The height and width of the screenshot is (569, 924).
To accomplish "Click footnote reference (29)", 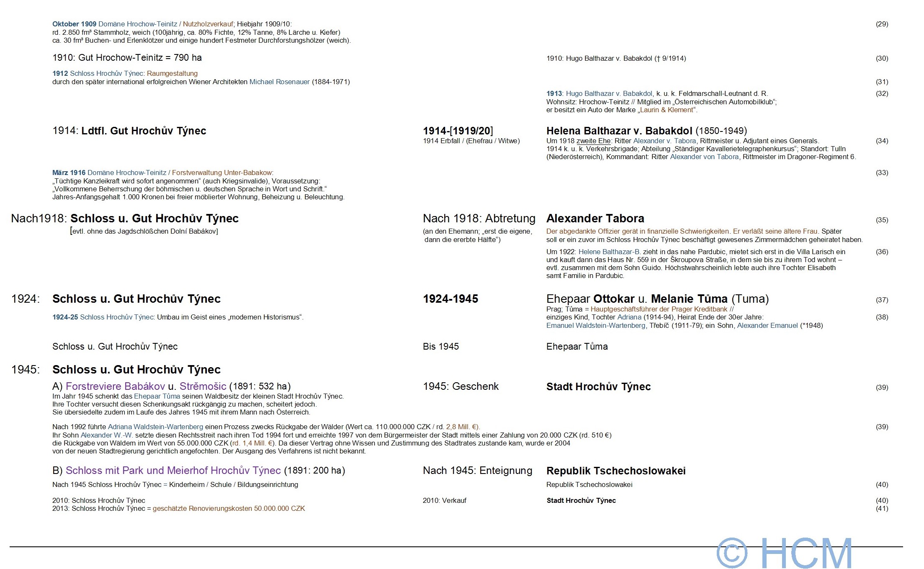I will click(882, 24).
